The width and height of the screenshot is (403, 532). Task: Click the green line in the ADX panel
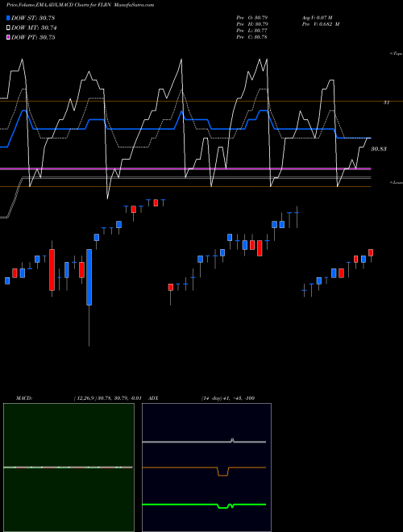click(x=204, y=505)
